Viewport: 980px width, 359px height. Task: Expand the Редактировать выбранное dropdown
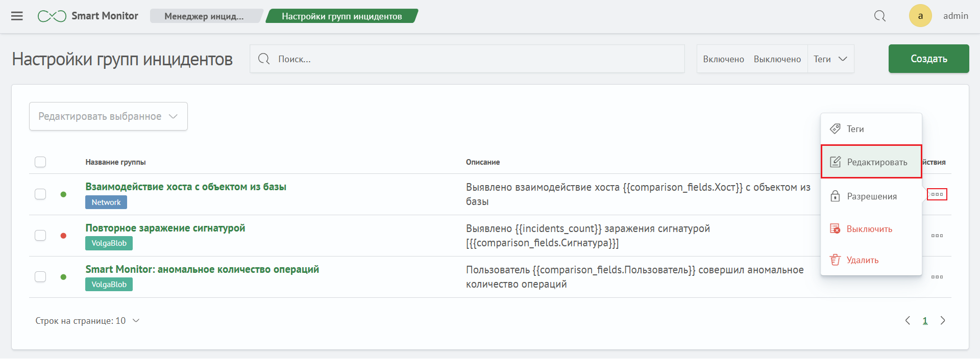[108, 116]
